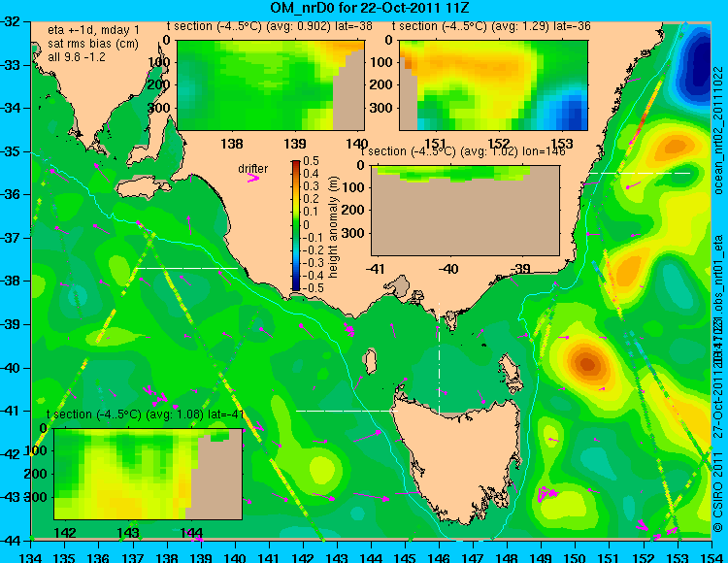This screenshot has height=563, width=728.
Task: Click the white dashed section line at latitude -41
Action: pyautogui.click(x=347, y=411)
